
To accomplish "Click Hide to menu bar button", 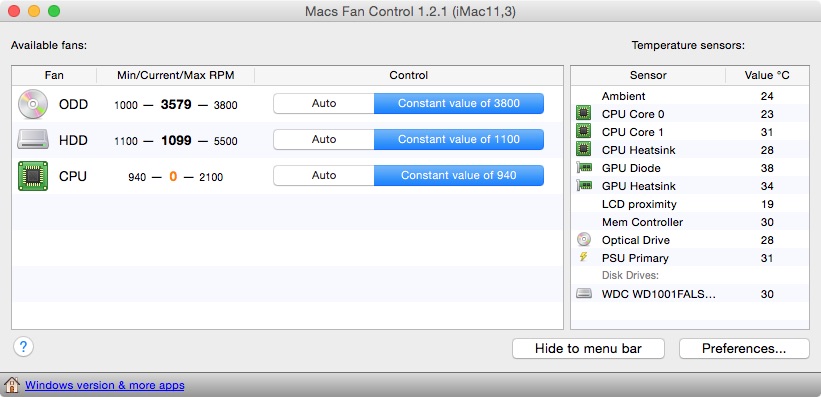I will 588,349.
